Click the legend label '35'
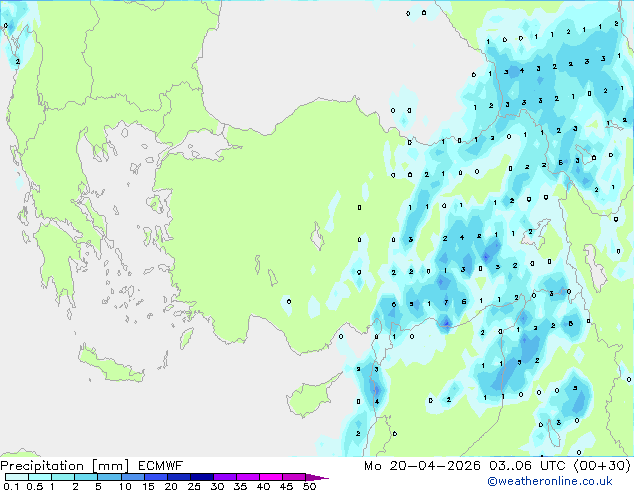Image resolution: width=634 pixels, height=490 pixels. 241,486
